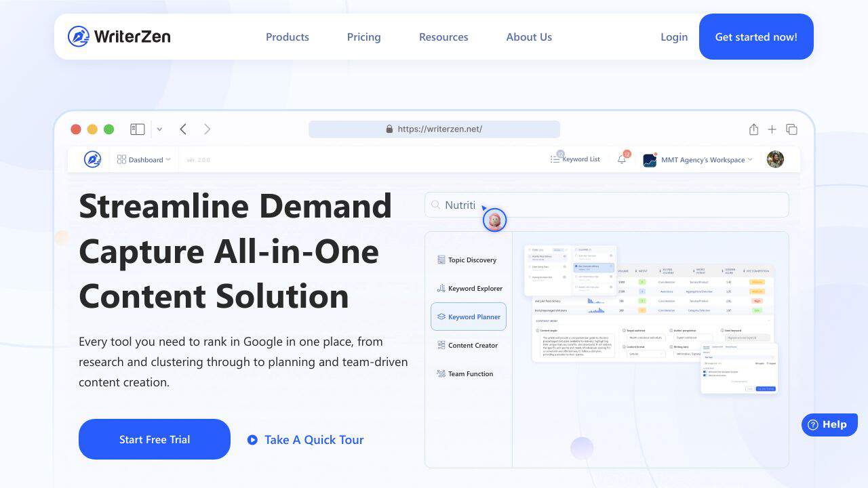Go to the Pricing page
Image resolution: width=868 pixels, height=488 pixels.
pyautogui.click(x=363, y=37)
